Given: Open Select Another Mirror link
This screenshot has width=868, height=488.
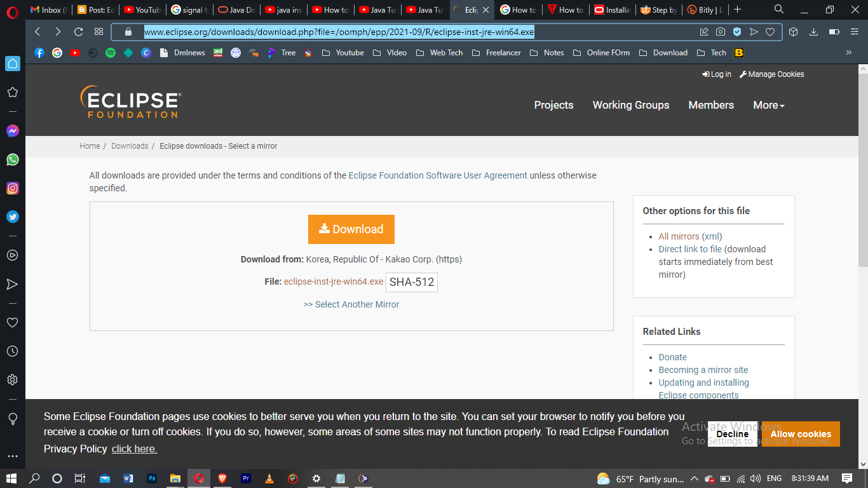Looking at the screenshot, I should [351, 304].
